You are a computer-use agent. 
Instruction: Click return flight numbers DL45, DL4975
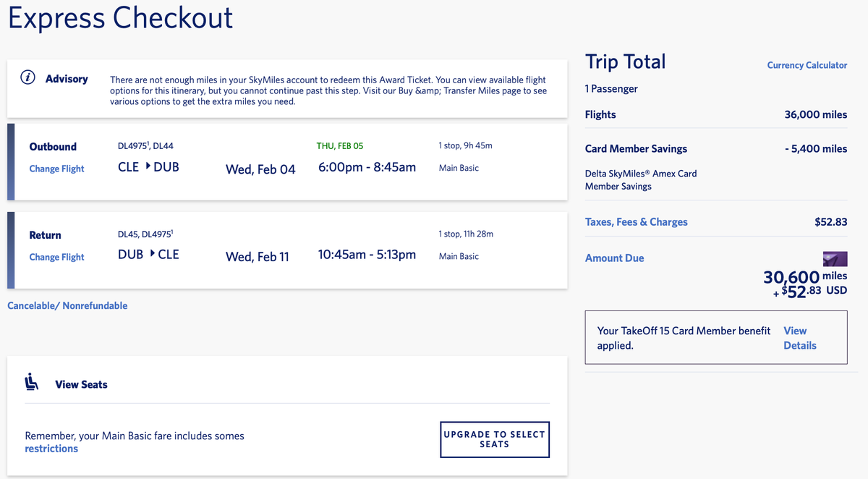145,234
